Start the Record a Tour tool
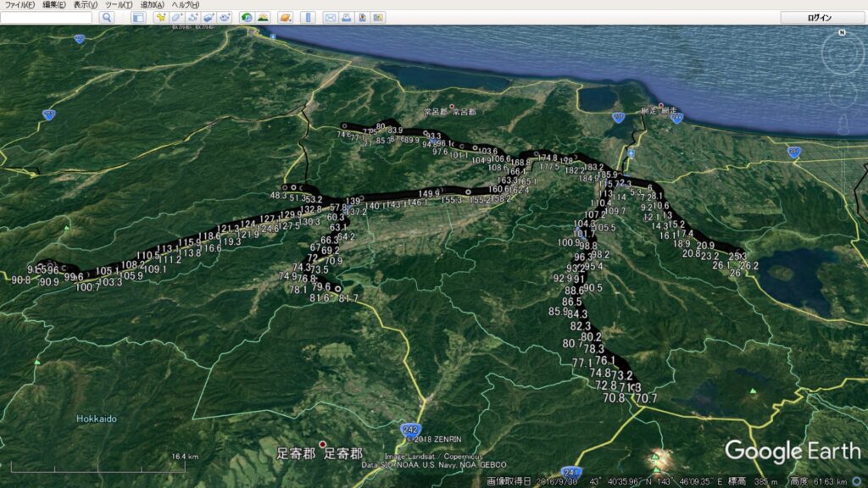The width and height of the screenshot is (868, 488). (225, 17)
